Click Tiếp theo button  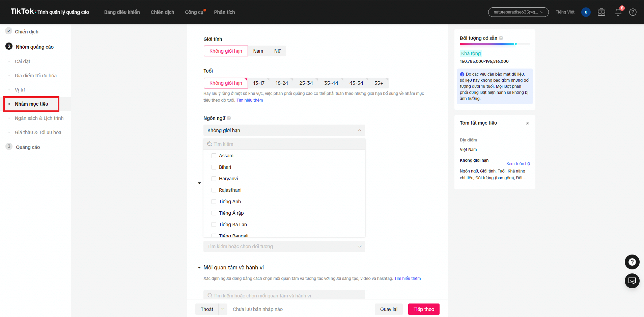click(424, 309)
